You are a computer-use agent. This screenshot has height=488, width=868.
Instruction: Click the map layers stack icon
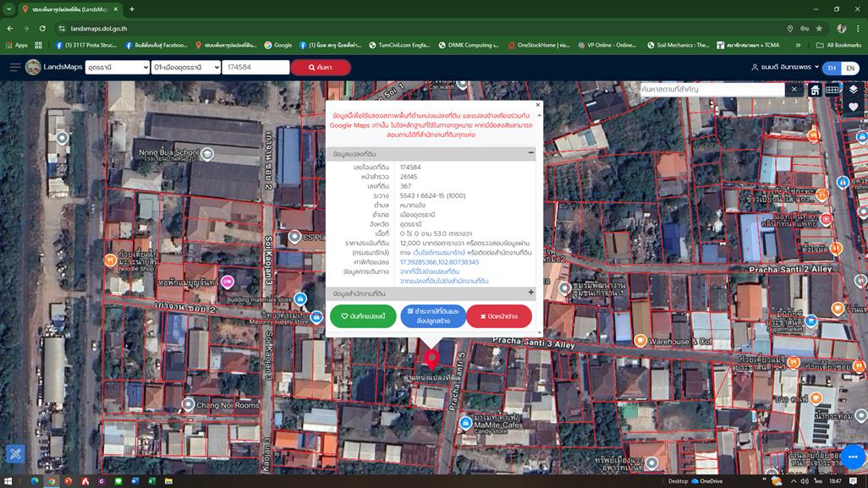pos(853,90)
